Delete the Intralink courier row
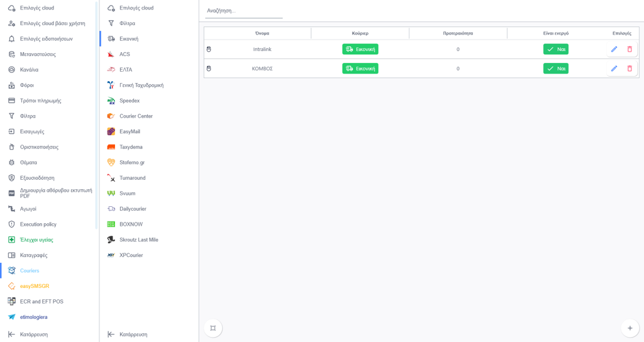Image resolution: width=644 pixels, height=342 pixels. tap(630, 49)
